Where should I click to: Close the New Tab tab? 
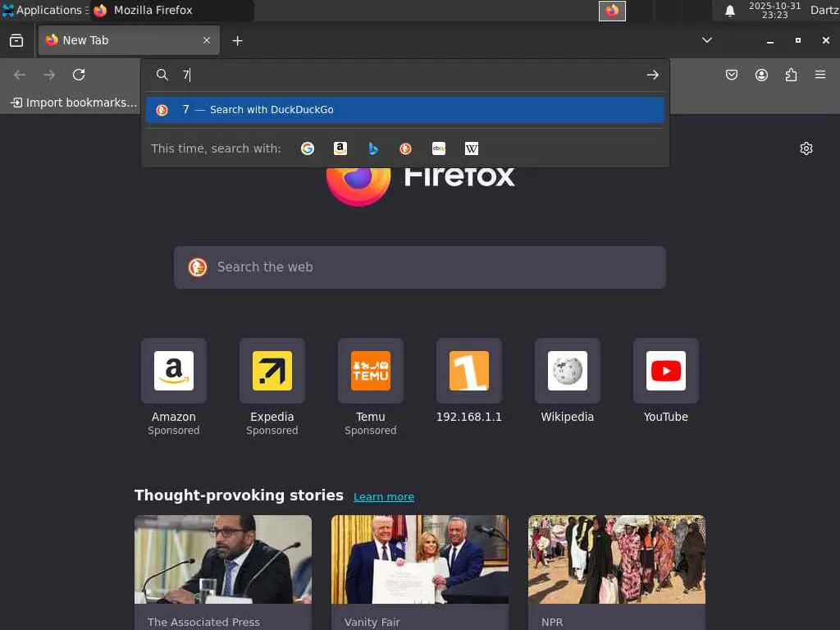207,40
